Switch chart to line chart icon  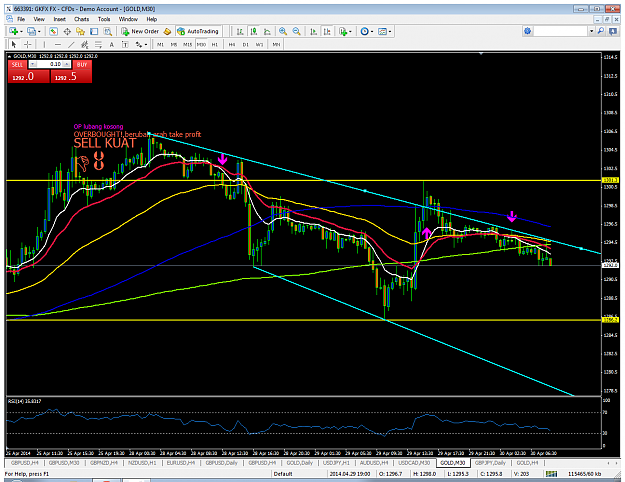[267, 31]
